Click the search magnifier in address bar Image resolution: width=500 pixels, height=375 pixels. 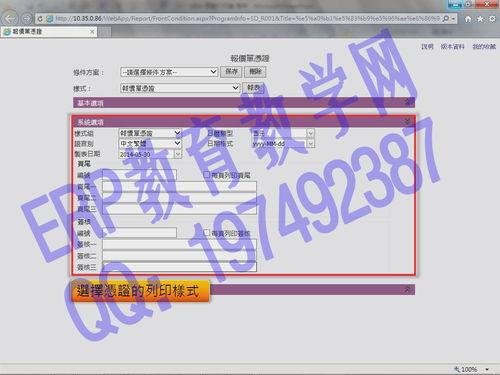(445, 19)
